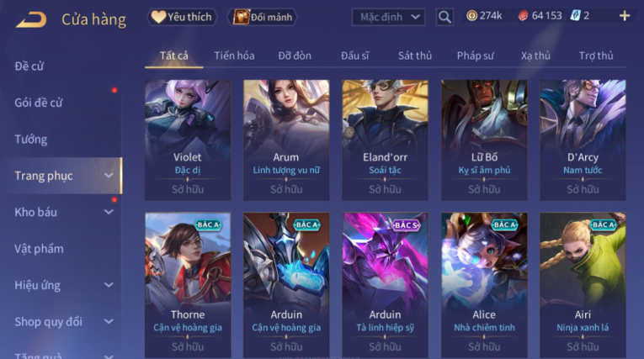This screenshot has height=359, width=644.
Task: Open the Gói đề cử menu item
Action: (x=39, y=103)
